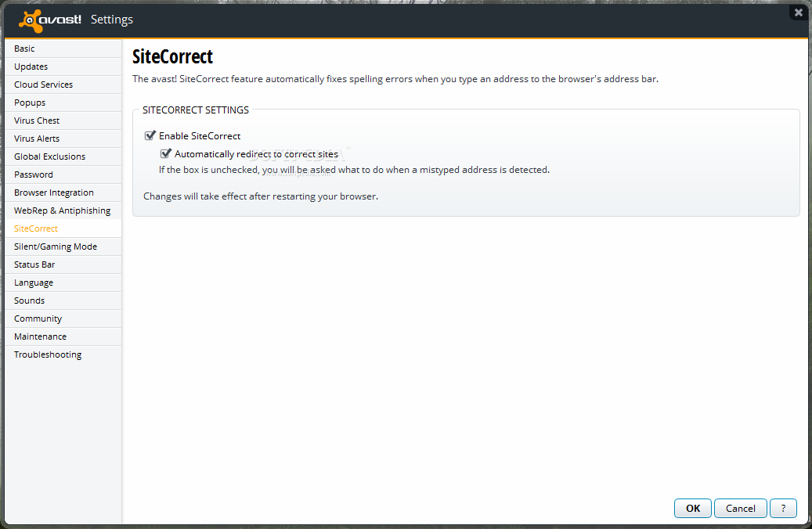Image resolution: width=812 pixels, height=529 pixels.
Task: Click the avast! logo icon
Action: coord(49,20)
